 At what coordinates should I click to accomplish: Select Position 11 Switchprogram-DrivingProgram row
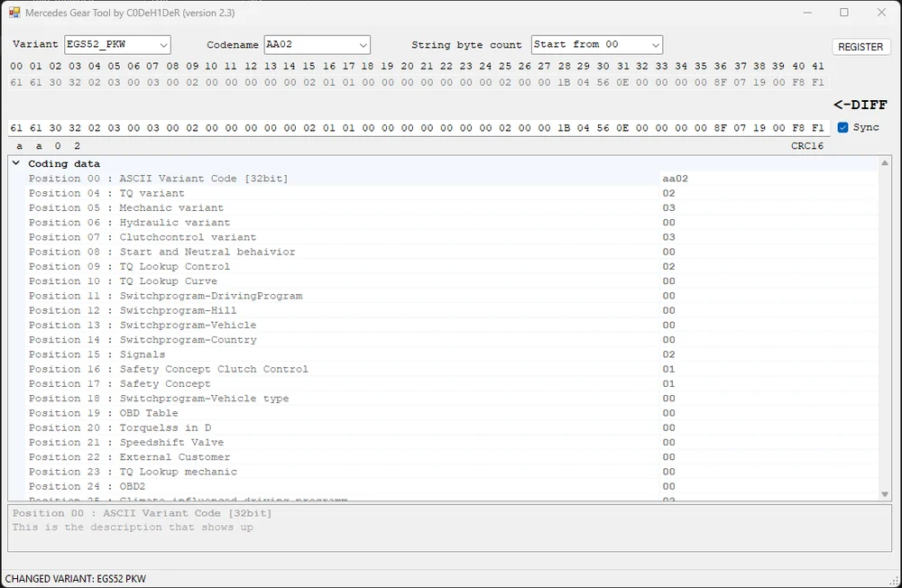[x=452, y=296]
